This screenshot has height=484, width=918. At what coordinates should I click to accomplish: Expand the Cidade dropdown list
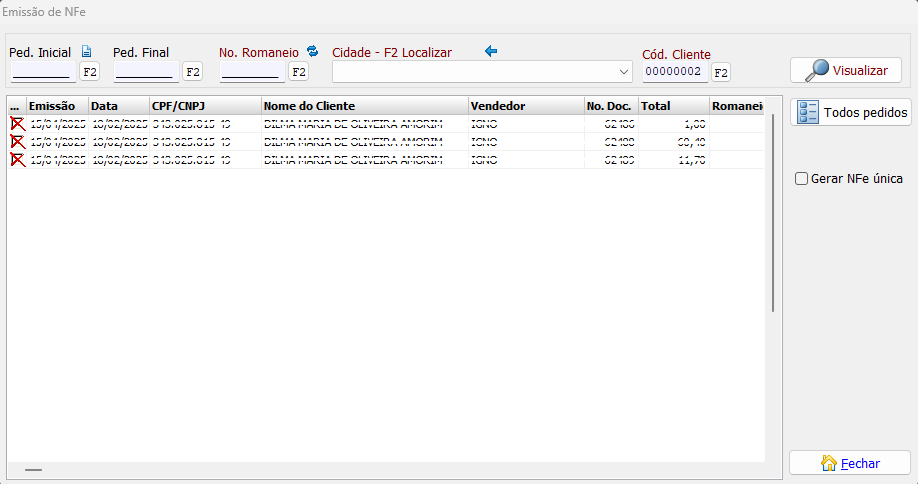624,72
